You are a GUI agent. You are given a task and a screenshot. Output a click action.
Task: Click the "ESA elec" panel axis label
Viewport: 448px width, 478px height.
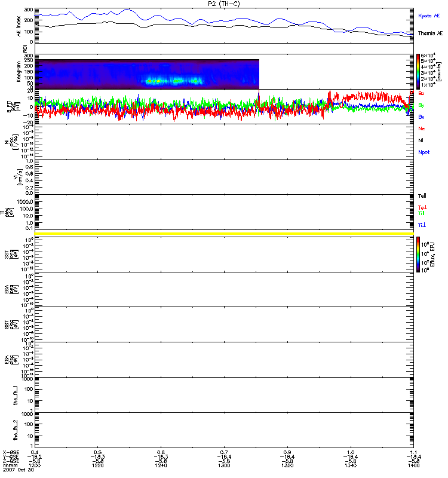[x=11, y=360]
